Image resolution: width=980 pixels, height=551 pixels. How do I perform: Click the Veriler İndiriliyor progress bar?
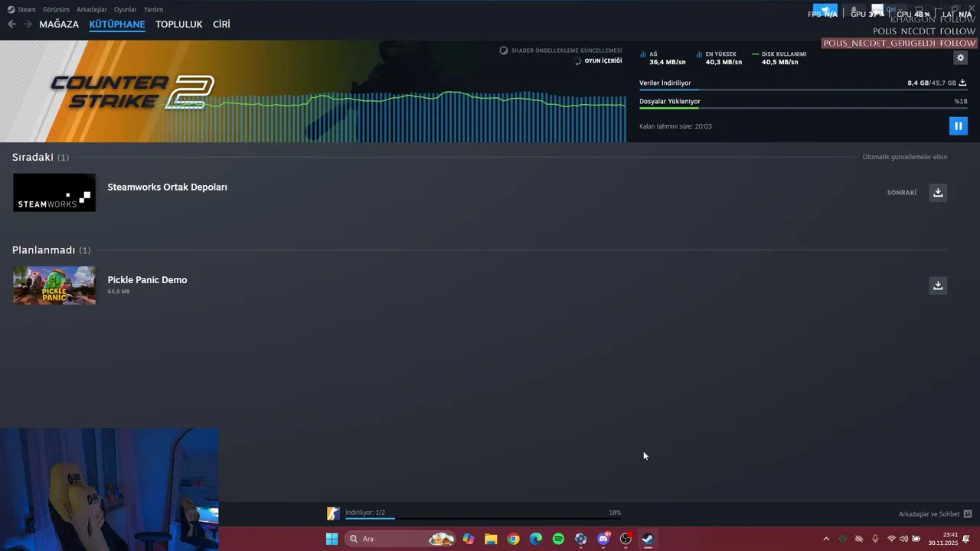(x=803, y=90)
